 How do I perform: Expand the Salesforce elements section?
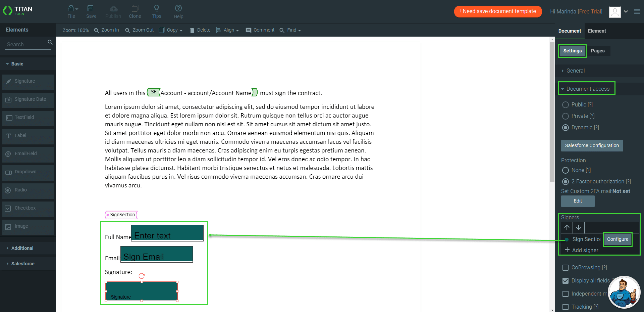tap(23, 264)
